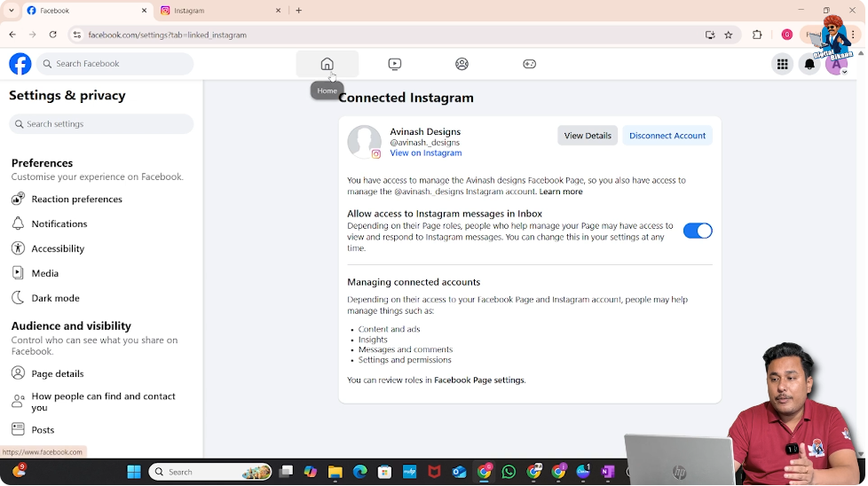View site information icon in address bar

pyautogui.click(x=77, y=35)
